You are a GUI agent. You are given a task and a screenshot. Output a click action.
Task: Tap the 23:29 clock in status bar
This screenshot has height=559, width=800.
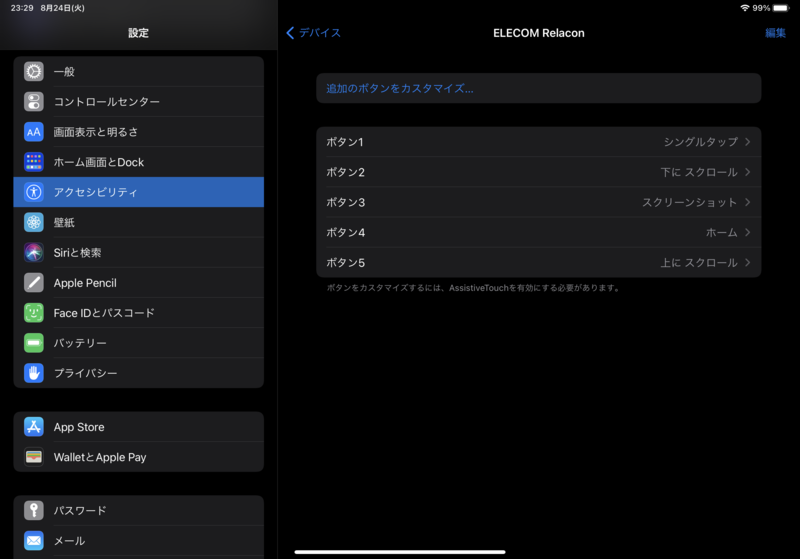[x=22, y=8]
